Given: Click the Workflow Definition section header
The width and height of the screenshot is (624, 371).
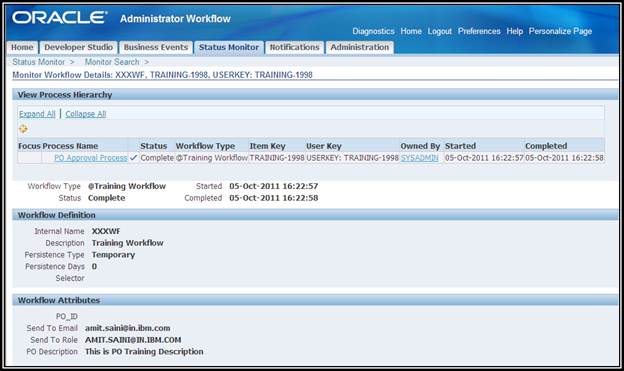Looking at the screenshot, I should click(315, 215).
